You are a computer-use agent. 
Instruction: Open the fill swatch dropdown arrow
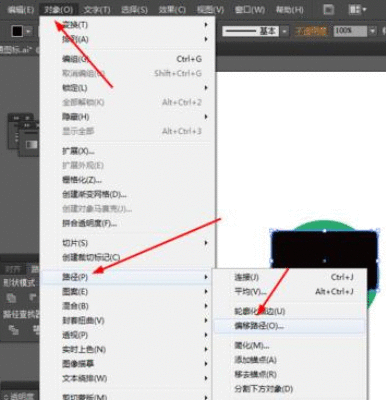[28, 31]
